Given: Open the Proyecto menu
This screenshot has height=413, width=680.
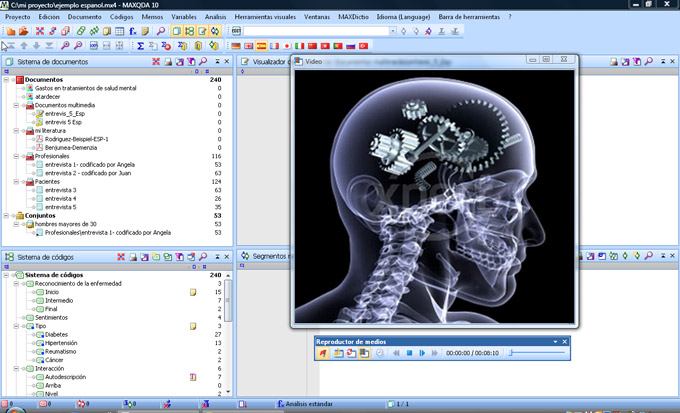Looking at the screenshot, I should 18,17.
